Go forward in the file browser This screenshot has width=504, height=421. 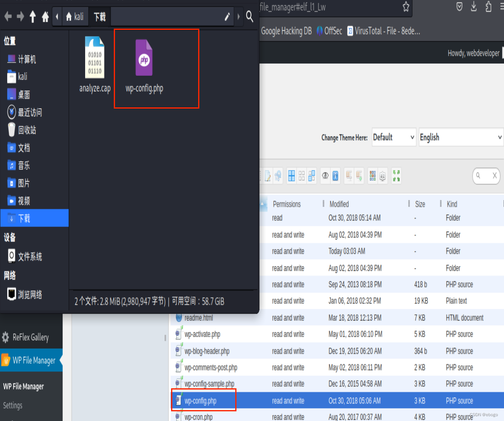tap(20, 17)
